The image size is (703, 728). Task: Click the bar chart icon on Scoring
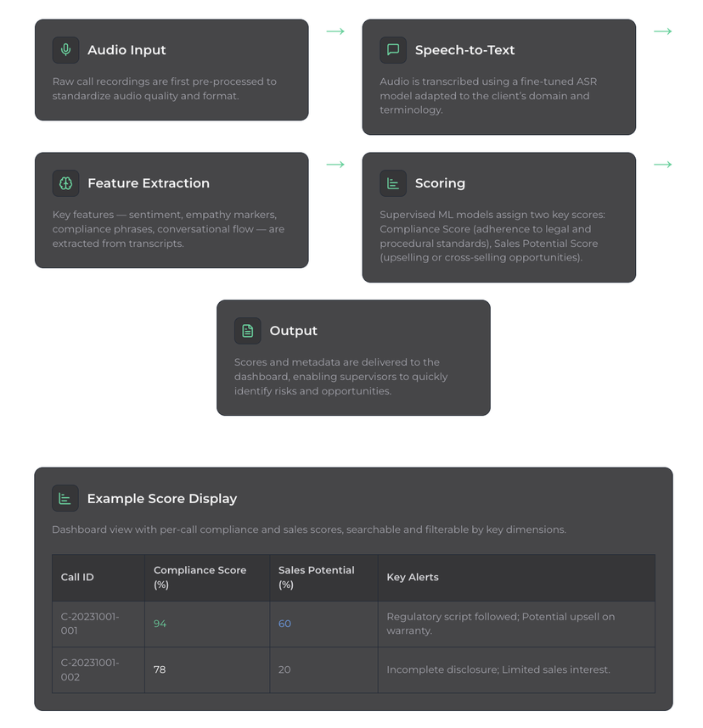tap(393, 183)
